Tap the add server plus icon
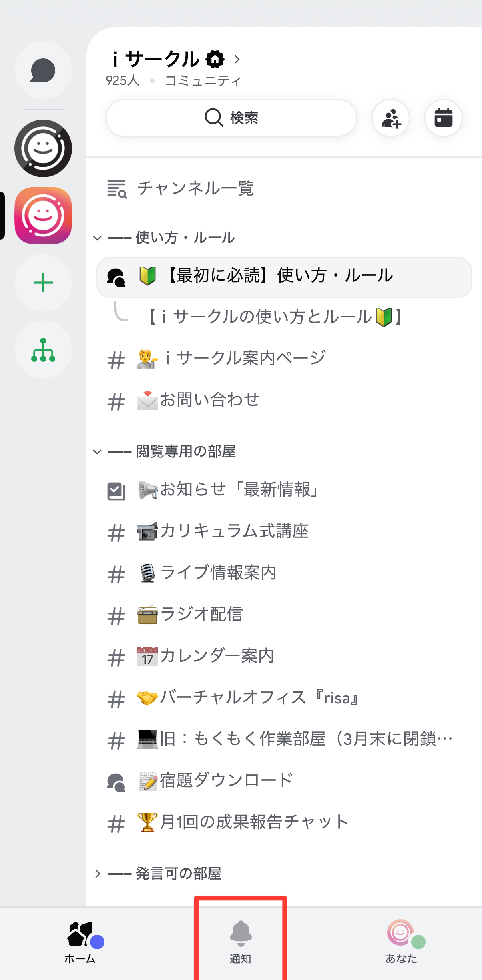482x980 pixels. pos(43,283)
